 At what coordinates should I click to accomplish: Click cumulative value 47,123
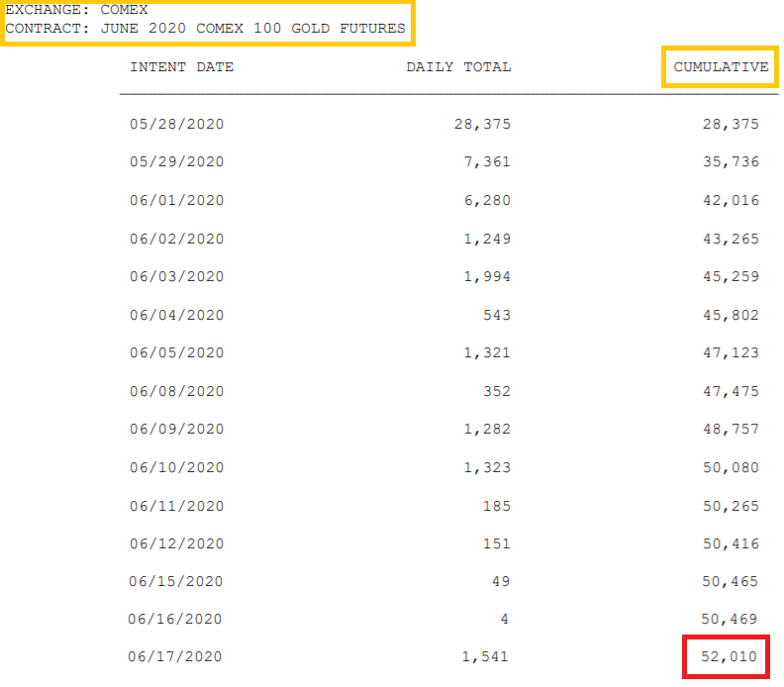731,353
